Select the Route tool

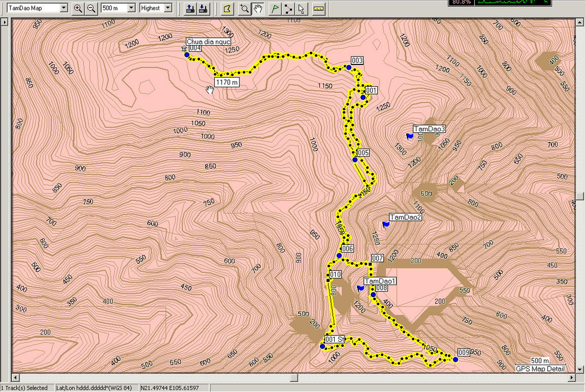pyautogui.click(x=288, y=9)
